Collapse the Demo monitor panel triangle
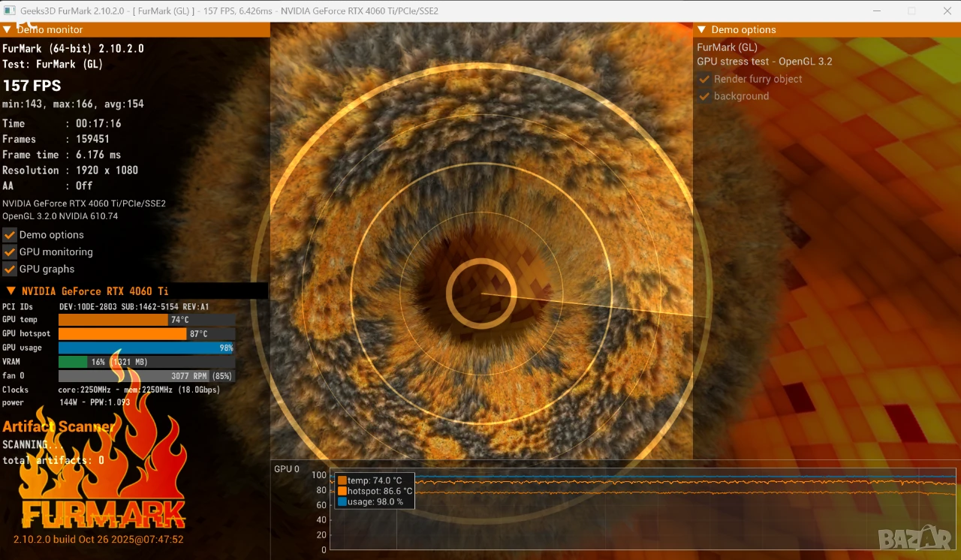Screen dimensions: 961x560 pos(8,29)
